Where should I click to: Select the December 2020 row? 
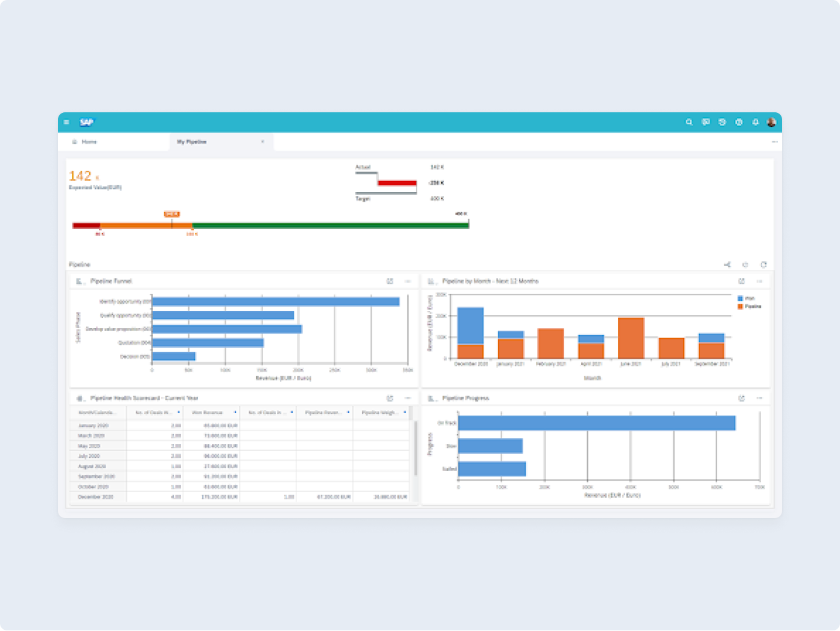click(x=240, y=497)
